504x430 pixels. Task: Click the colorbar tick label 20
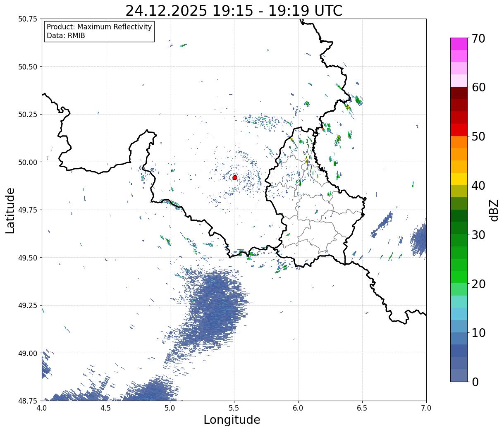click(478, 284)
